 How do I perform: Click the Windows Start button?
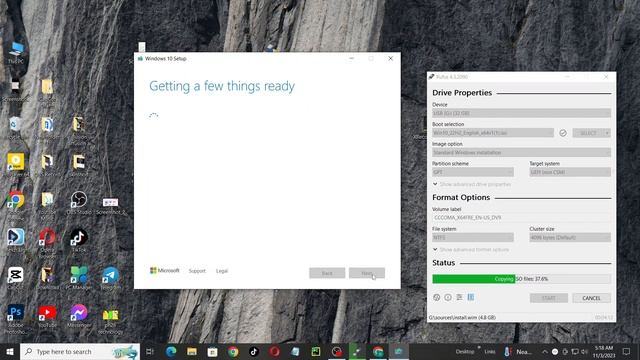click(x=10, y=351)
